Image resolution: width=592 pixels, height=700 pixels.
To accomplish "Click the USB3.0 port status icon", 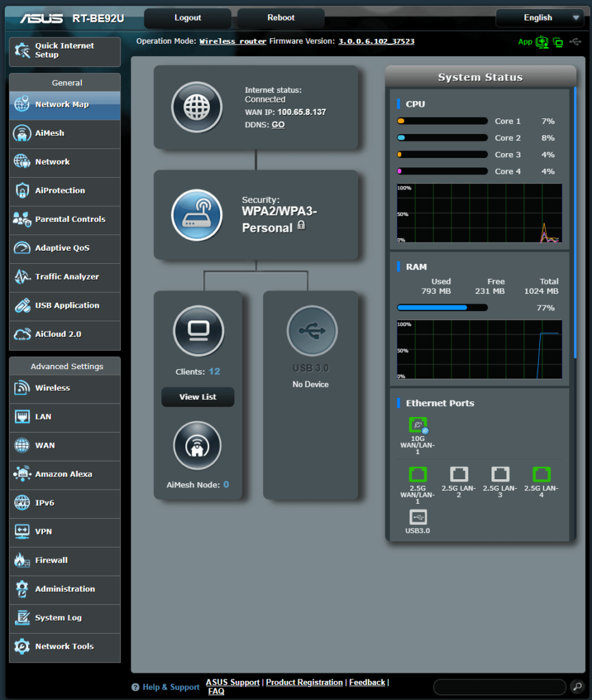I will point(418,517).
